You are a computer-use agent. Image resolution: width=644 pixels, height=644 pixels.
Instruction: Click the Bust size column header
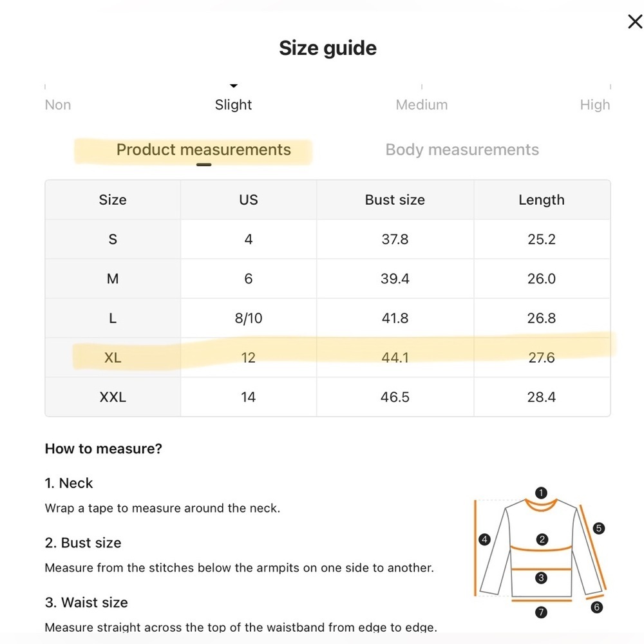(x=395, y=200)
